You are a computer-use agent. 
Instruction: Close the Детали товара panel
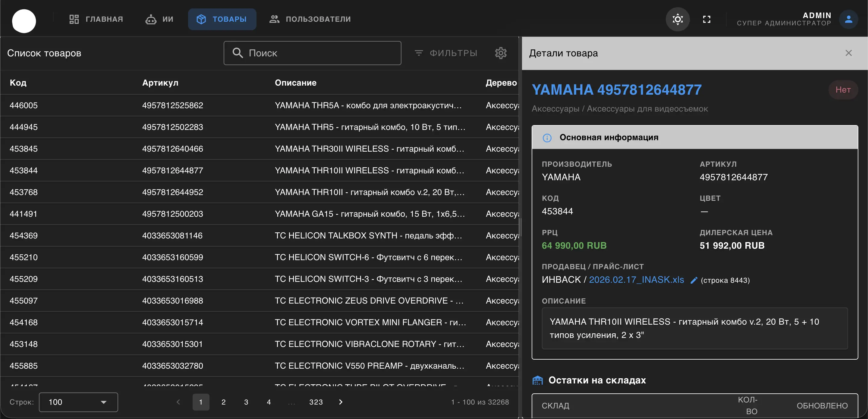point(848,53)
